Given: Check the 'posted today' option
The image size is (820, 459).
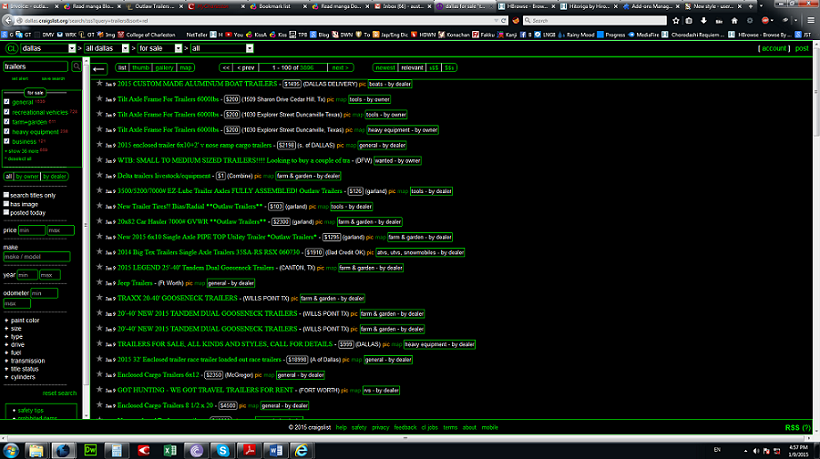Looking at the screenshot, I should (x=5, y=212).
